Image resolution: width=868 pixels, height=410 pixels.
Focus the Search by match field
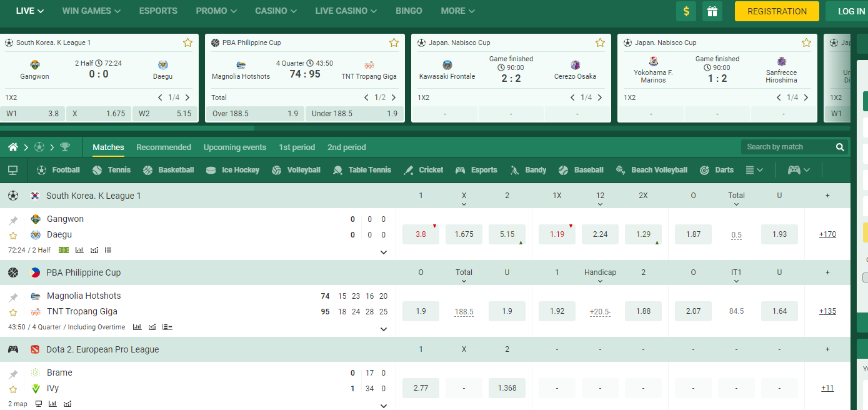click(789, 147)
